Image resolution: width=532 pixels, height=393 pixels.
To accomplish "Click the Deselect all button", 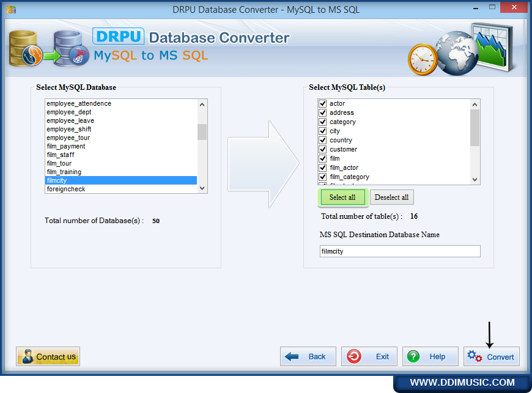I will coord(391,197).
